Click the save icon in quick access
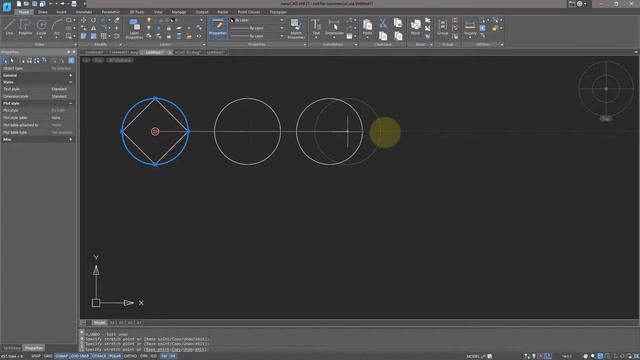The height and width of the screenshot is (360, 640). coord(35,4)
